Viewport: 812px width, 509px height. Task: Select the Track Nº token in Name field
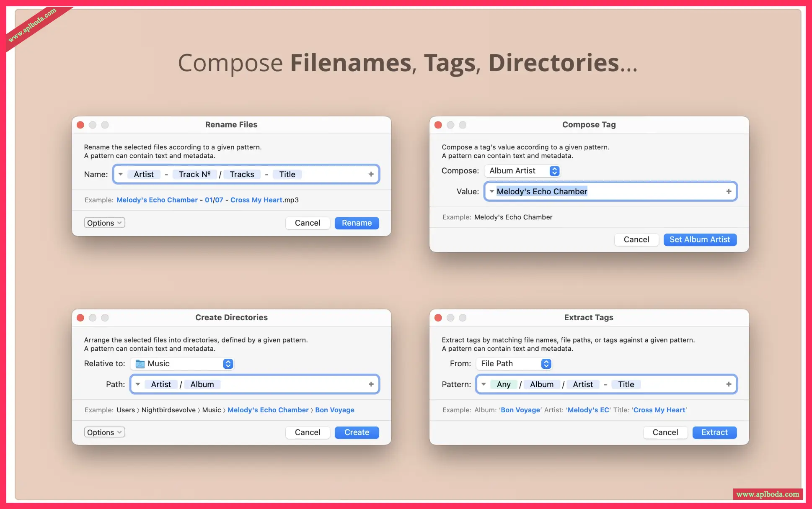pyautogui.click(x=194, y=174)
